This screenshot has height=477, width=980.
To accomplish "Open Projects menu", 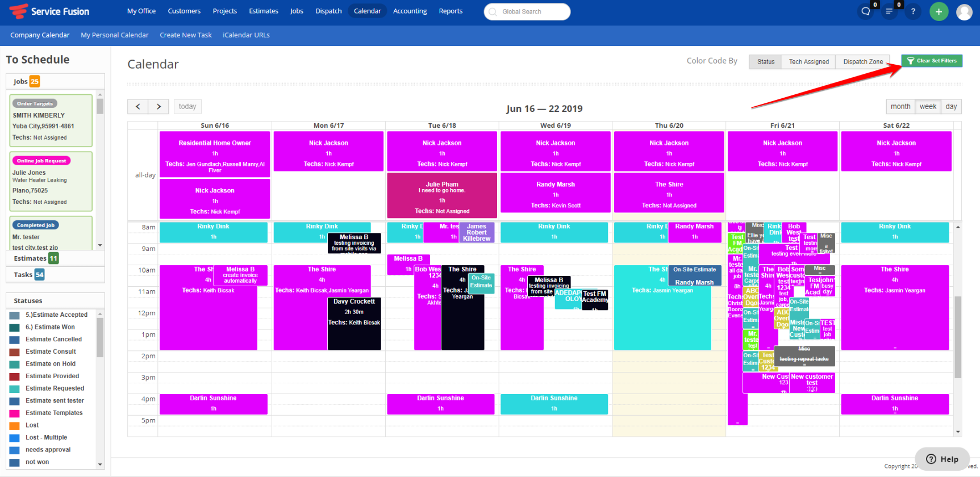I will click(225, 11).
